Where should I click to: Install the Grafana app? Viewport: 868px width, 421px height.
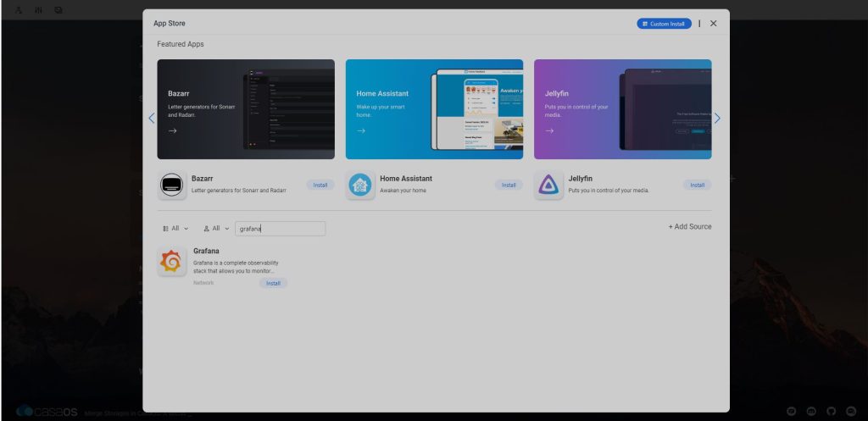tap(274, 283)
